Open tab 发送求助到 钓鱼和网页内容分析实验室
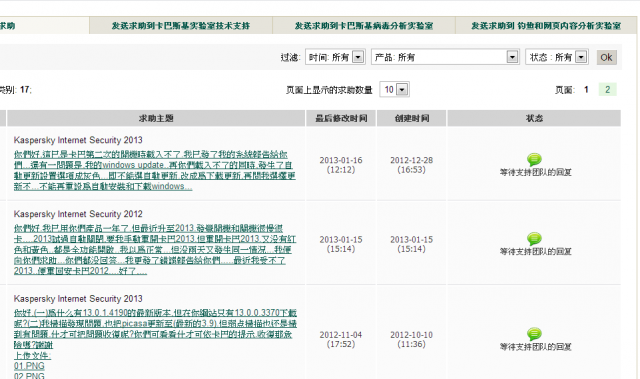 [546, 26]
